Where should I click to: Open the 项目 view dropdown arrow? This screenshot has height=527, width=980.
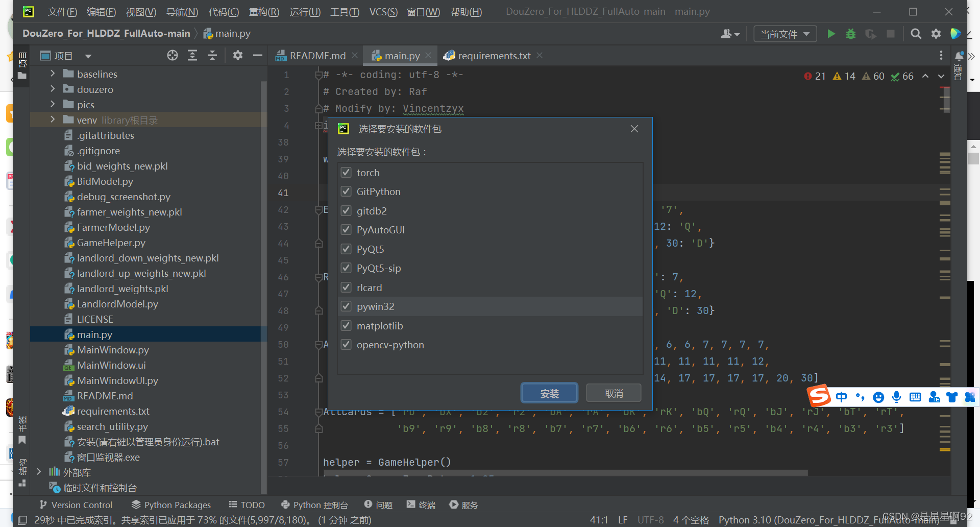(88, 56)
